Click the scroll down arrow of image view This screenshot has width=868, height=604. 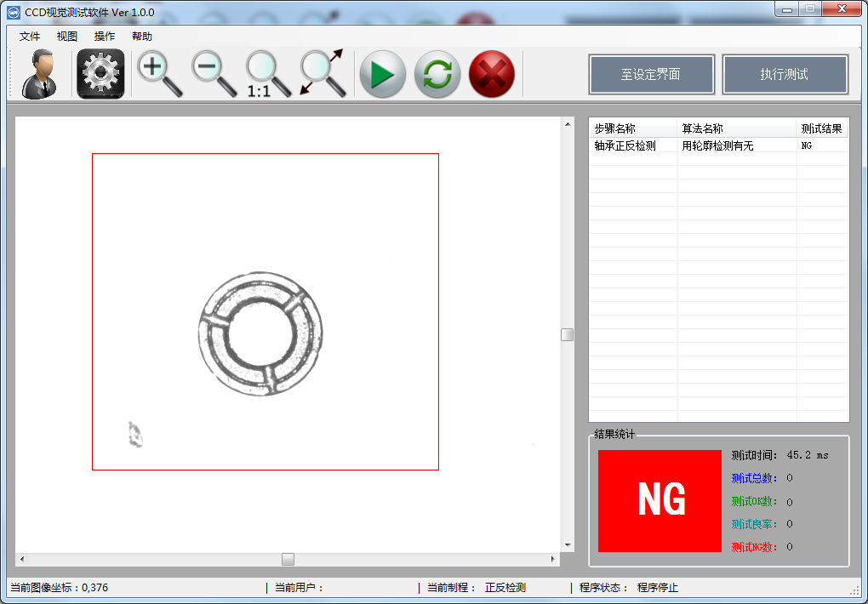(x=567, y=545)
